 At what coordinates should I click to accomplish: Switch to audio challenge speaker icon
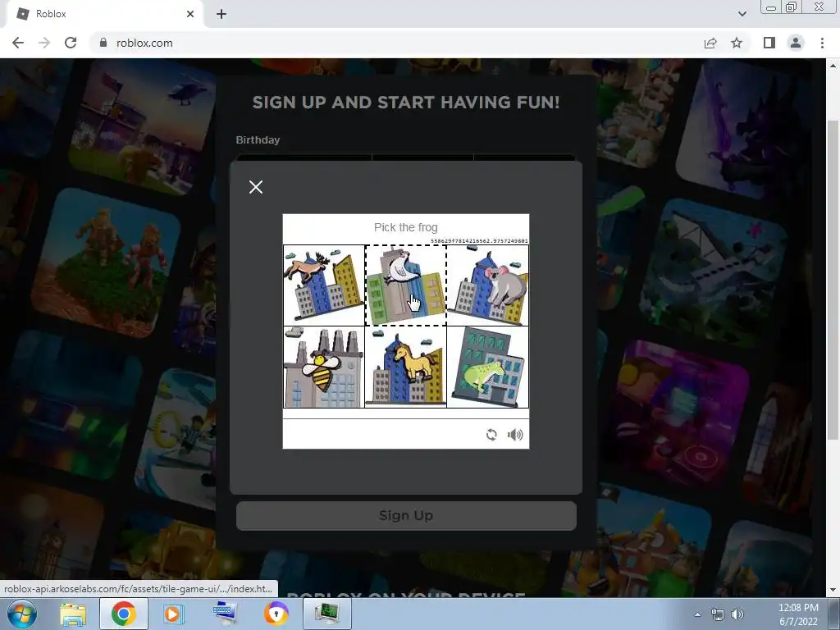[515, 435]
